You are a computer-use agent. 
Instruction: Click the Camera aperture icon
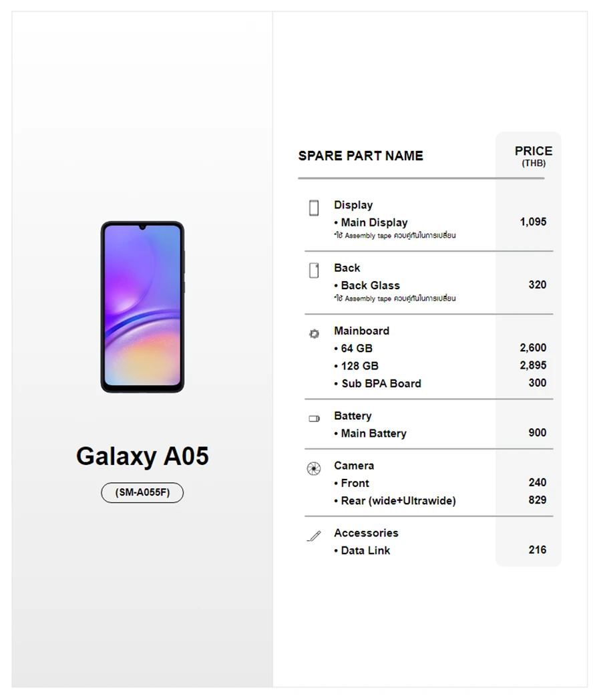[x=314, y=468]
